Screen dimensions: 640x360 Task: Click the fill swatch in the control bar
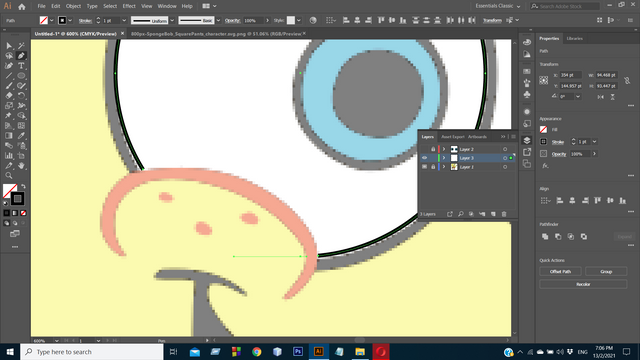coord(44,20)
